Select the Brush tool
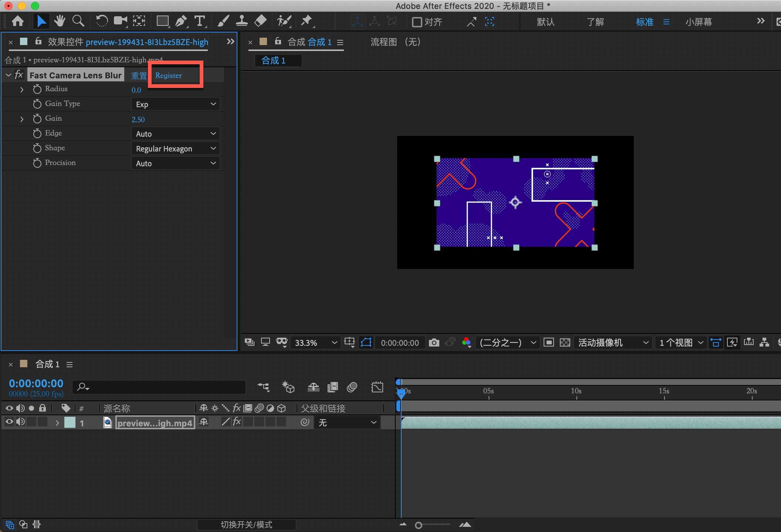The width and height of the screenshot is (781, 532). [x=223, y=21]
